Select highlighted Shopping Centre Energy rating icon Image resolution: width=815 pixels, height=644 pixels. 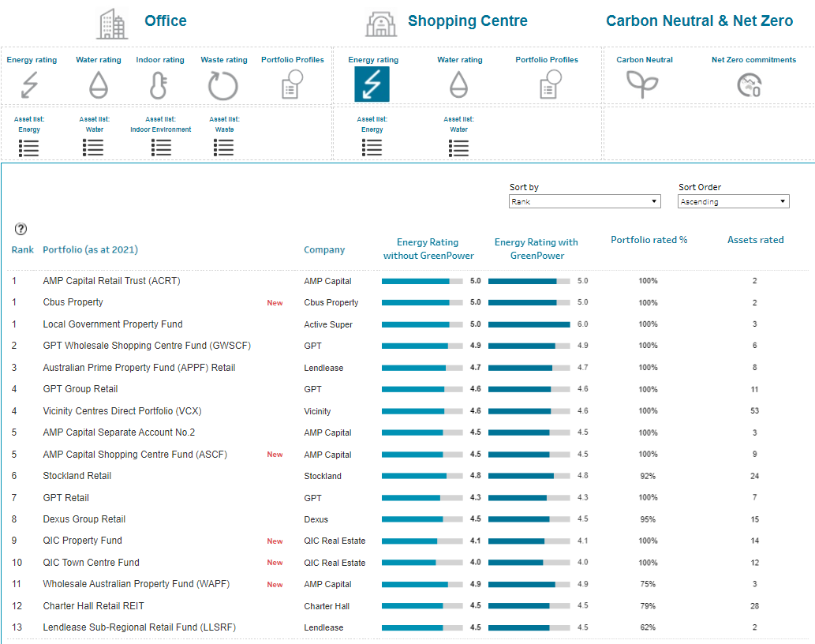(372, 84)
